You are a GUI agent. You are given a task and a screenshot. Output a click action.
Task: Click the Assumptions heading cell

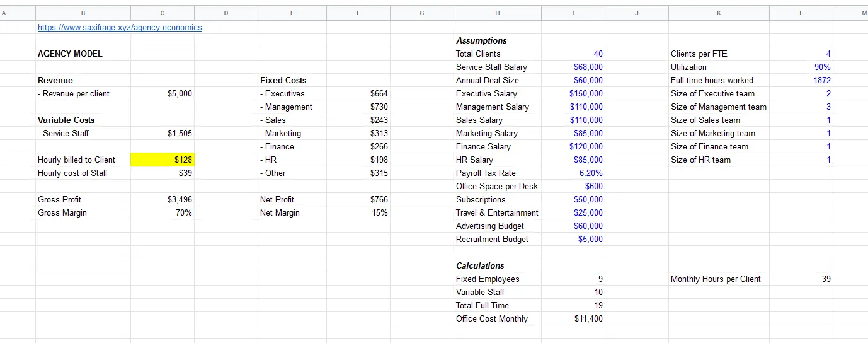tap(498, 41)
